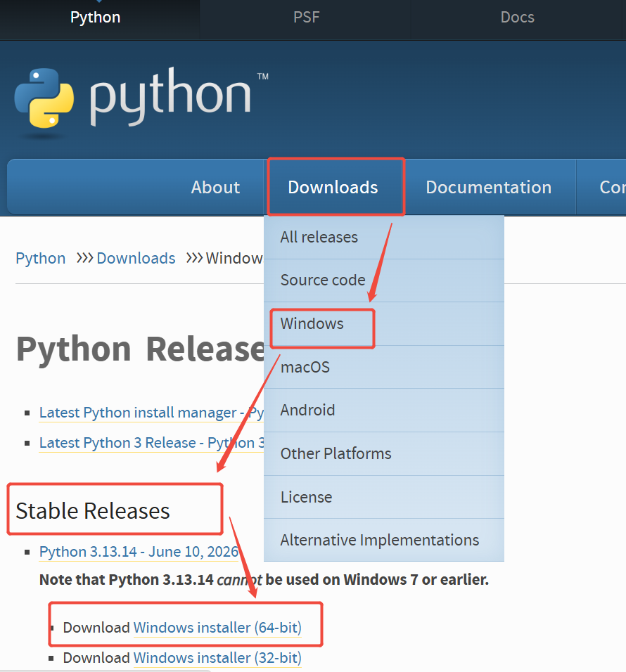626x672 pixels.
Task: Download Windows installer (64-bit)
Action: coord(217,628)
